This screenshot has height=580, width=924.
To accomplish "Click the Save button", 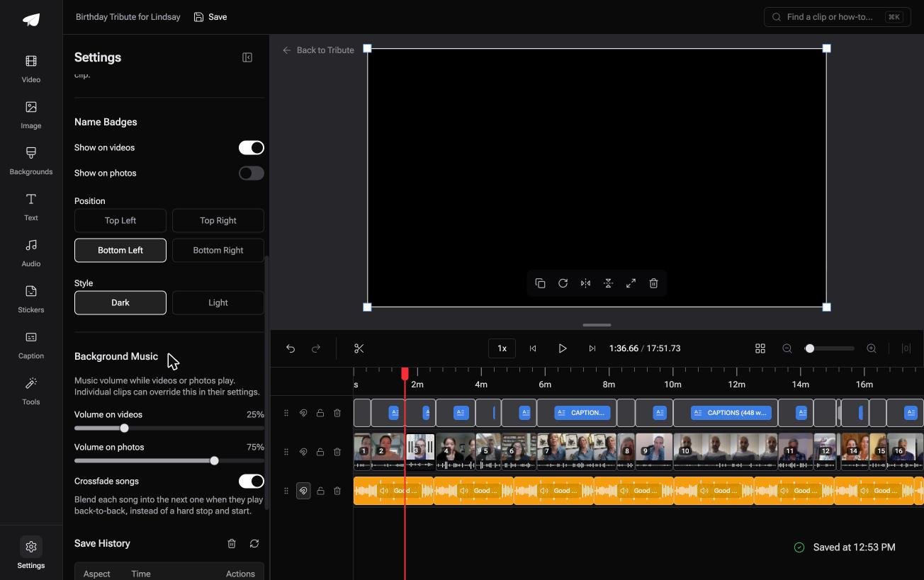I will tap(210, 17).
